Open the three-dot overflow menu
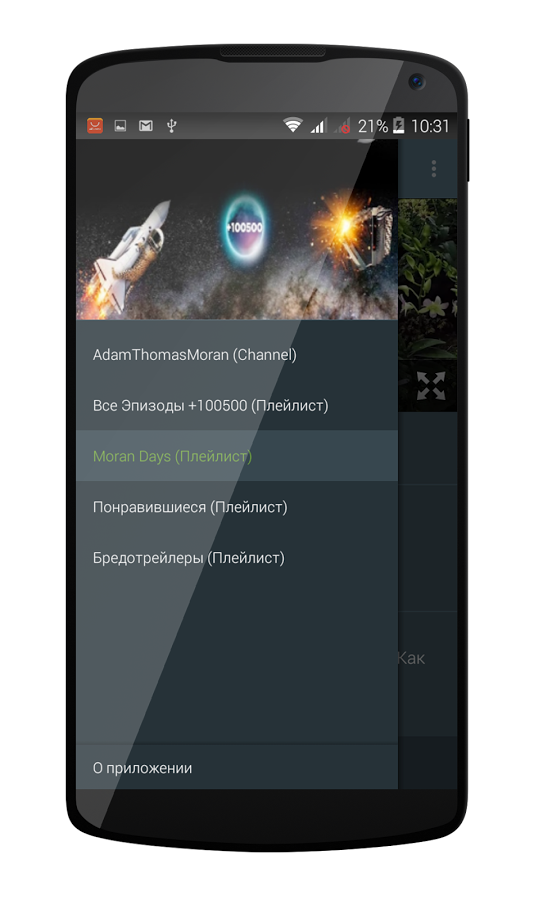543x900 pixels. pyautogui.click(x=433, y=169)
